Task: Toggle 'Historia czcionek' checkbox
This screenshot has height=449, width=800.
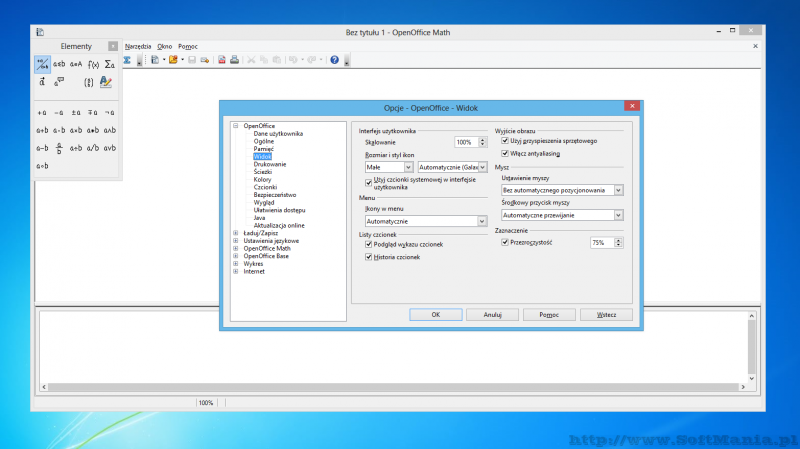Action: point(369,257)
